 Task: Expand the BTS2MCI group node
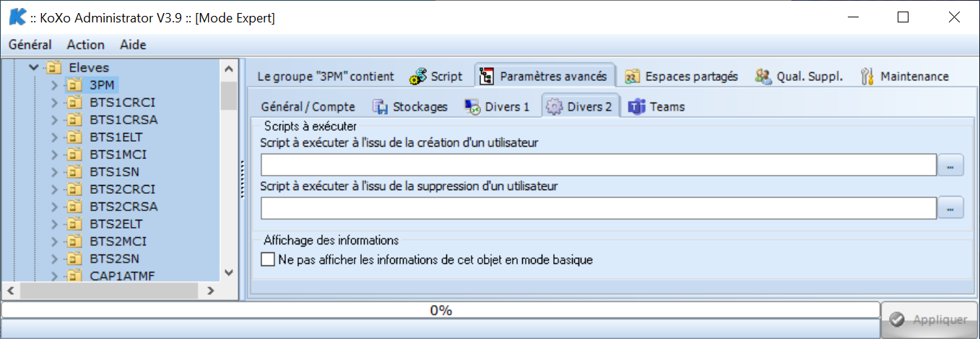click(54, 241)
